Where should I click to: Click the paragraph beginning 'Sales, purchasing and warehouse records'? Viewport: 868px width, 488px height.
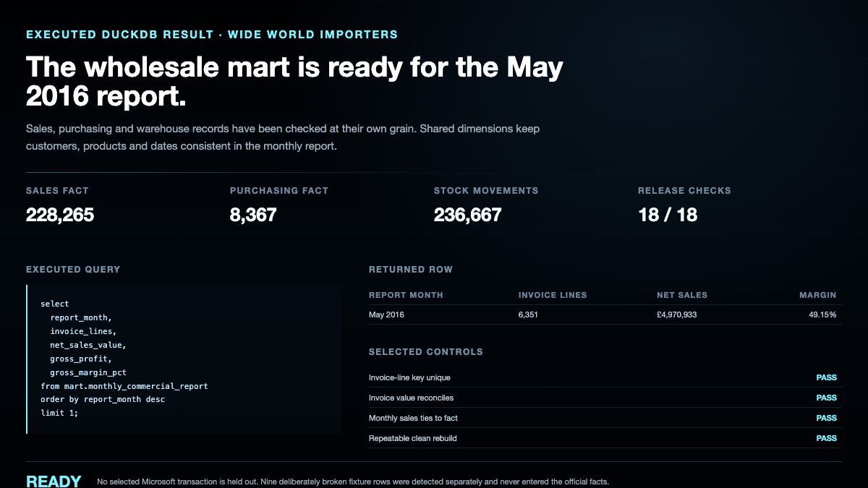click(283, 137)
